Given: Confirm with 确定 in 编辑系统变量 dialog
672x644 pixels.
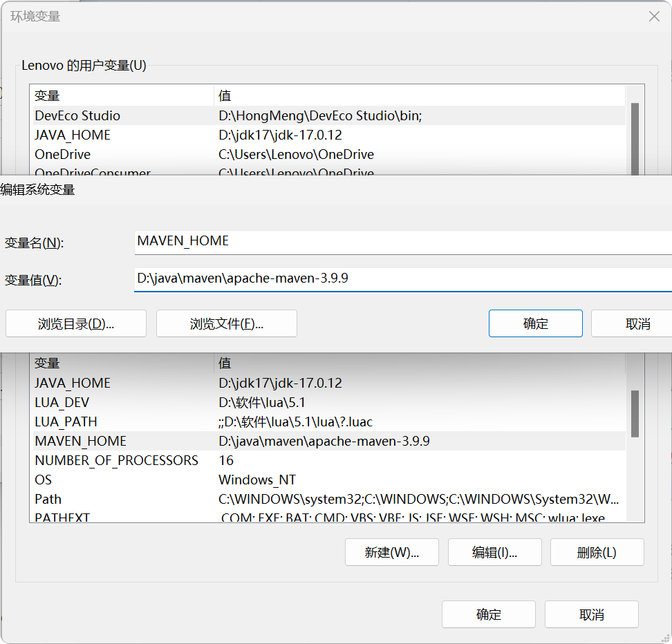Looking at the screenshot, I should click(x=536, y=323).
